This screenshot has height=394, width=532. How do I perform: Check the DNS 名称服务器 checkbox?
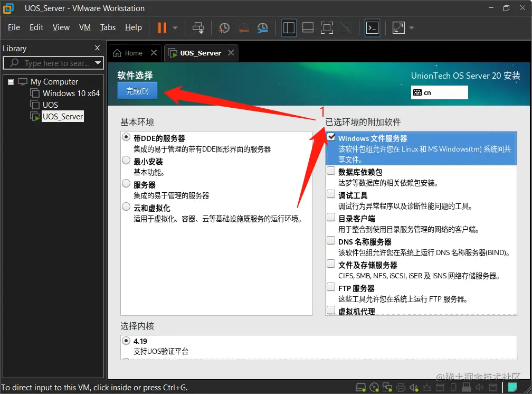[x=331, y=240]
